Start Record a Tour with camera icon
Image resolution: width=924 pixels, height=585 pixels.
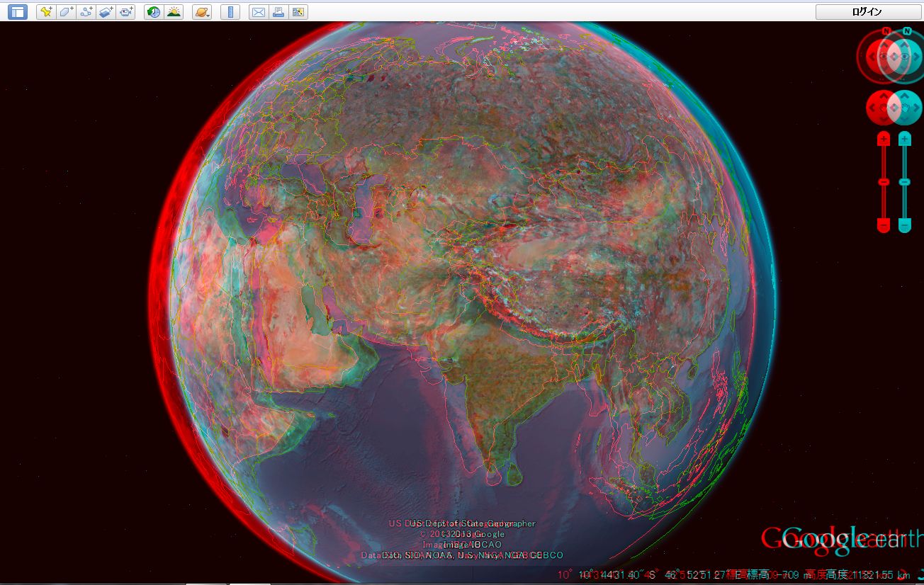point(125,12)
